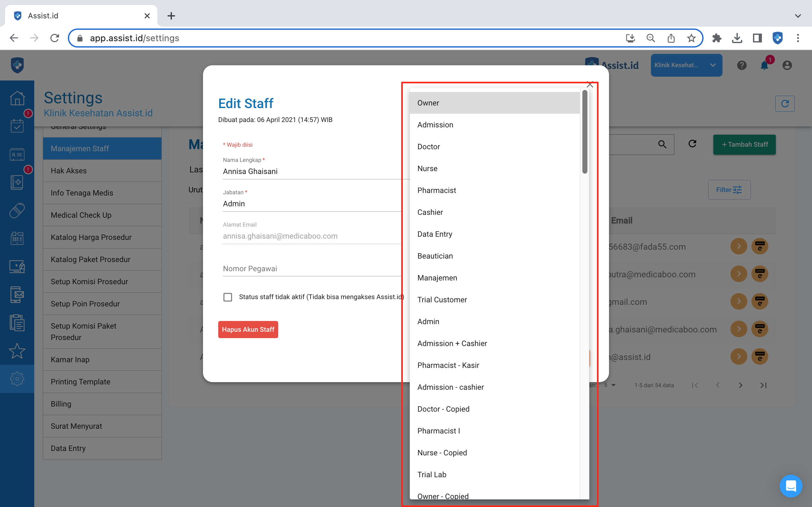The width and height of the screenshot is (812, 507).
Task: Click the calendar checklist sidebar icon
Action: pyautogui.click(x=17, y=126)
